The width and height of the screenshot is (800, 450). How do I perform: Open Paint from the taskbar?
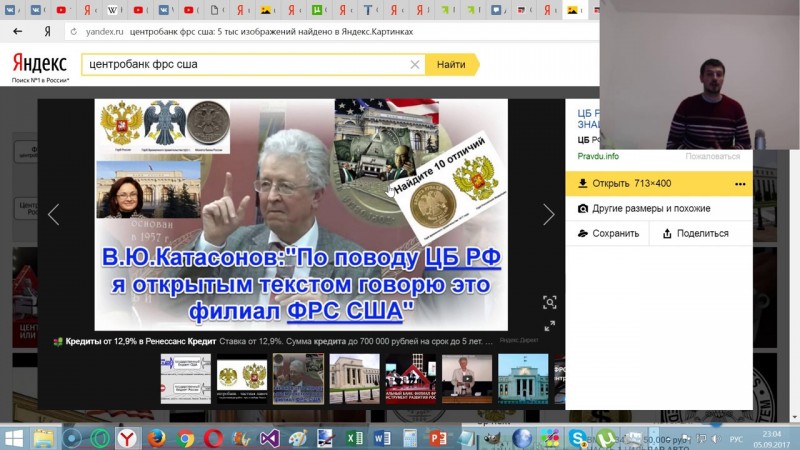(x=297, y=438)
